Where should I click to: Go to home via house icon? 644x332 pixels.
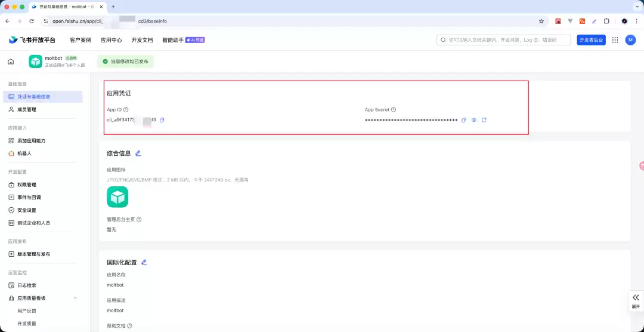[x=11, y=62]
